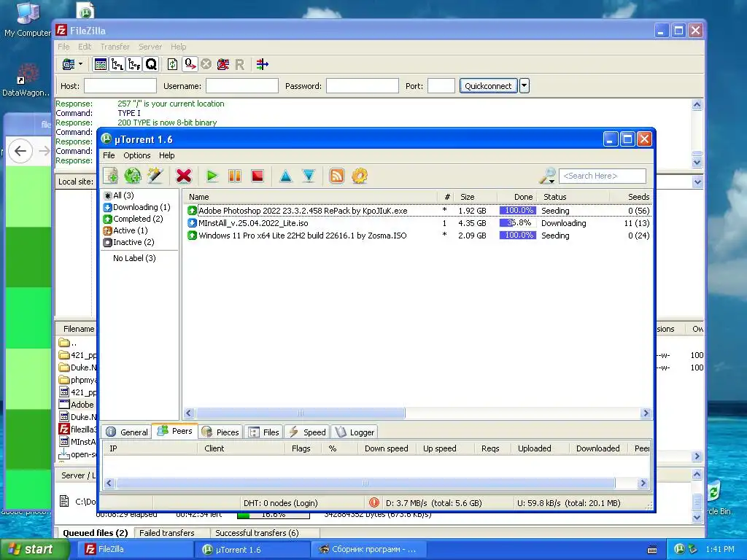The image size is (747, 560).
Task: Open µTorrent Preferences gear icon
Action: point(360,176)
